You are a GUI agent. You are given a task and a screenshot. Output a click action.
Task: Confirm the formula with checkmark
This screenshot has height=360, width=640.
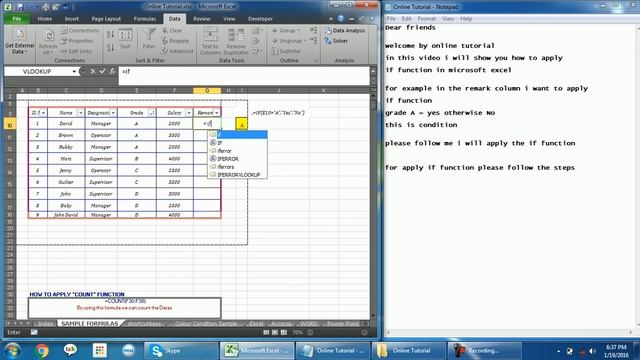[x=102, y=71]
